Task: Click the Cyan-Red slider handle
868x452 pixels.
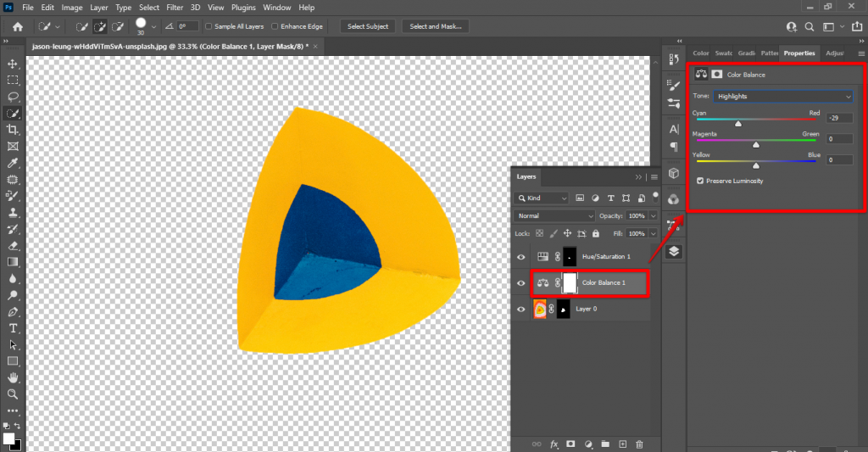Action: click(x=737, y=123)
